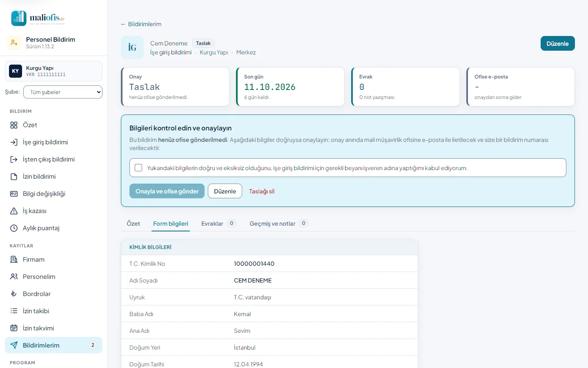Select the Form bilgileri tab

tap(171, 224)
